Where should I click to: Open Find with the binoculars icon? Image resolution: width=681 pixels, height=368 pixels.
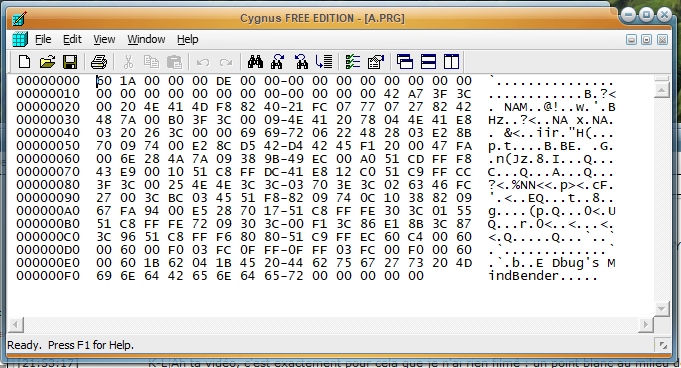tap(255, 62)
